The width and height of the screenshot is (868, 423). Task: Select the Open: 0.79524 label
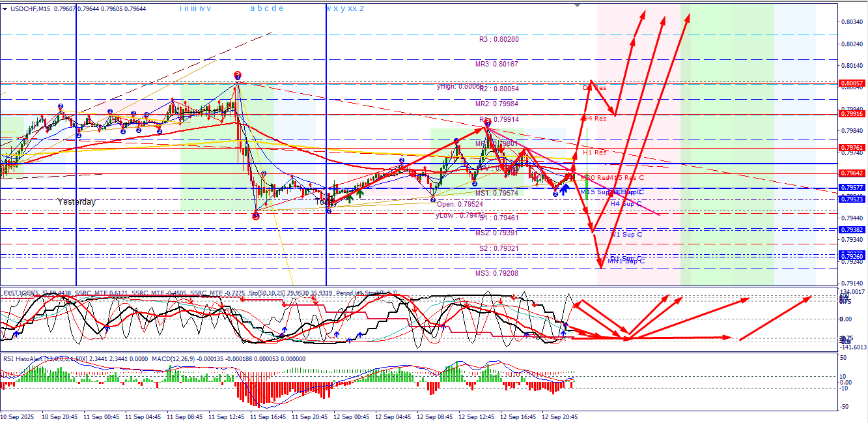point(460,204)
